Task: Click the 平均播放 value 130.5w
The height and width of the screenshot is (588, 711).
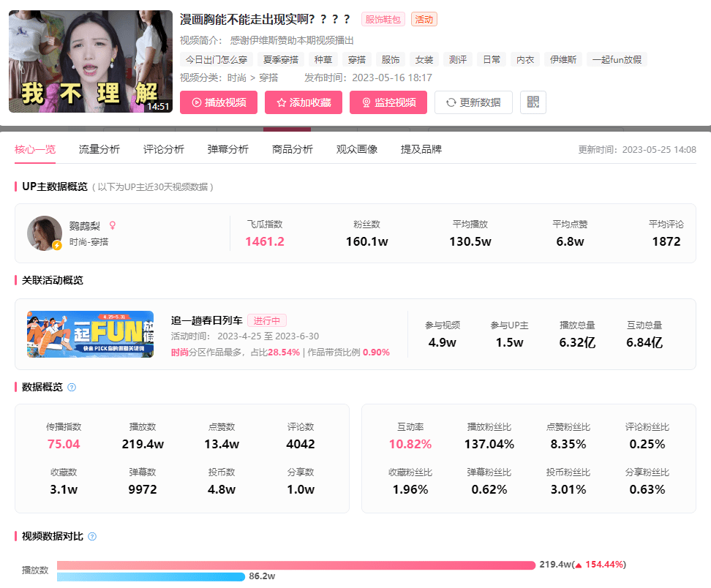Action: [470, 241]
